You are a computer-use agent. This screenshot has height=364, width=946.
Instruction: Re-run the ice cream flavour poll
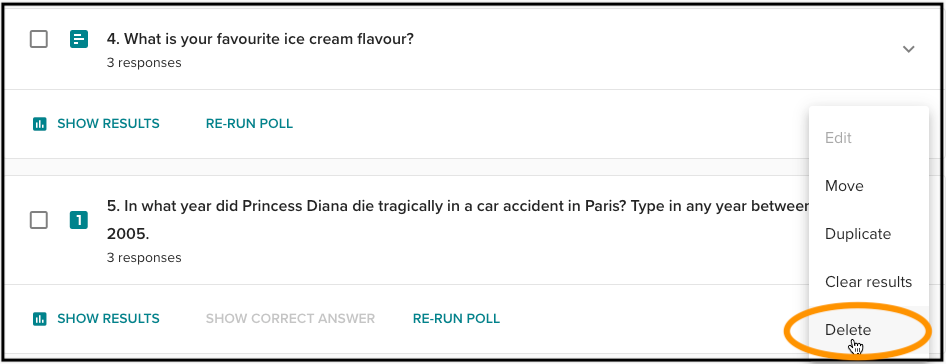point(249,124)
